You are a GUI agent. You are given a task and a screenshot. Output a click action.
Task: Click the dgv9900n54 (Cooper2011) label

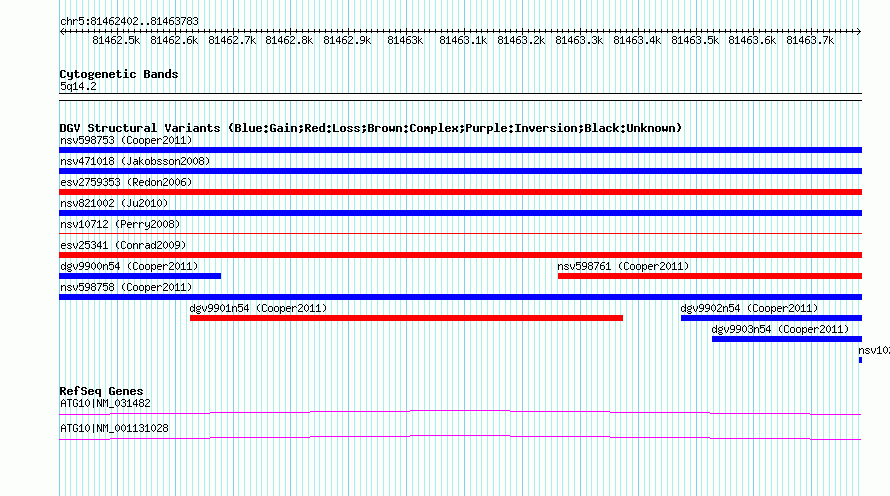(x=129, y=266)
